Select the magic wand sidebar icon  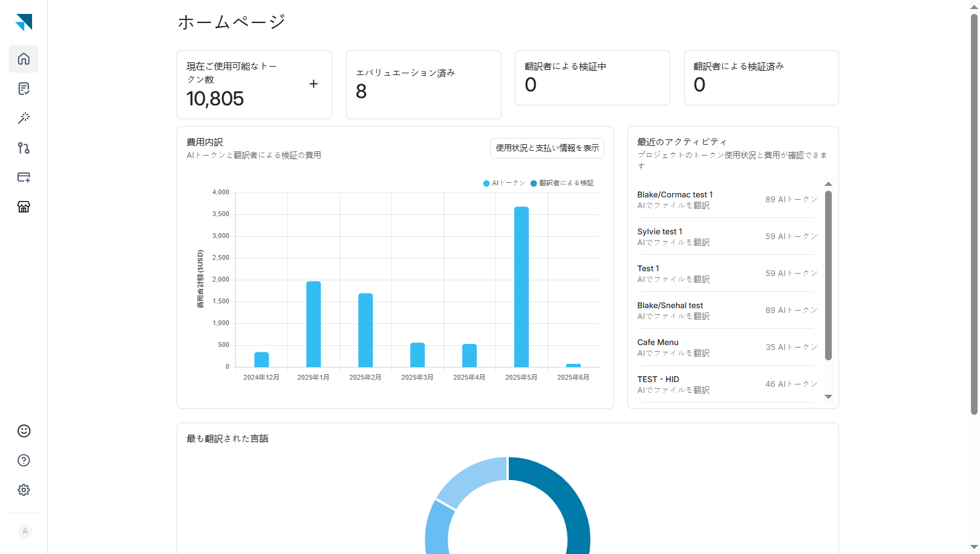coord(24,118)
